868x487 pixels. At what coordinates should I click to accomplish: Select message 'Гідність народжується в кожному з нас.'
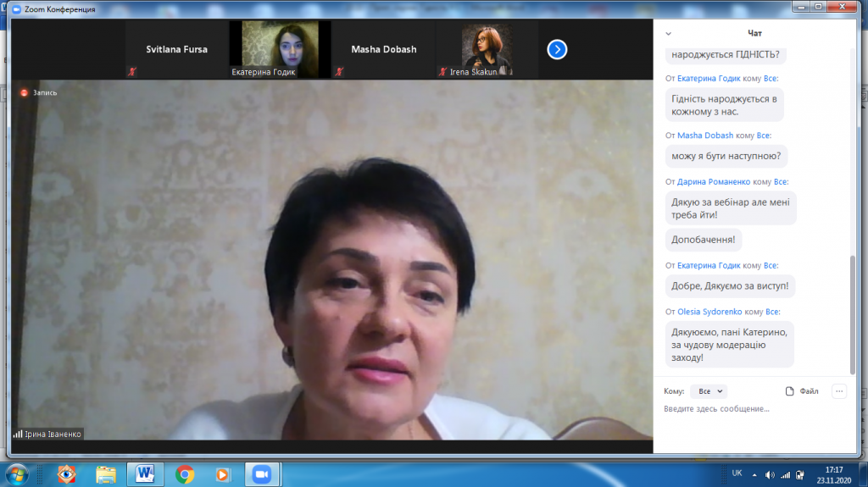pos(724,105)
